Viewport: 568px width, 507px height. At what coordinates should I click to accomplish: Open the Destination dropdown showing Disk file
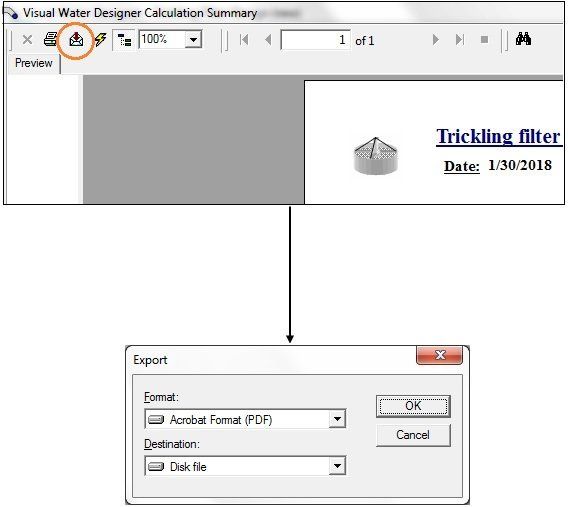coord(245,466)
